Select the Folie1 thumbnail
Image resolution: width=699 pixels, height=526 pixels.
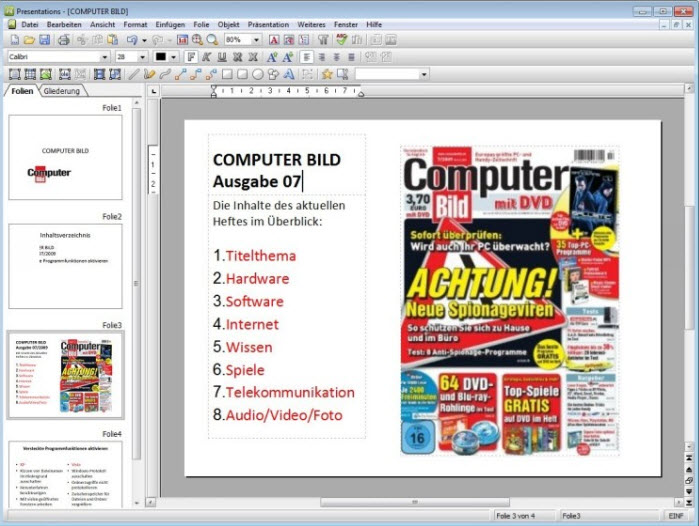[65, 157]
